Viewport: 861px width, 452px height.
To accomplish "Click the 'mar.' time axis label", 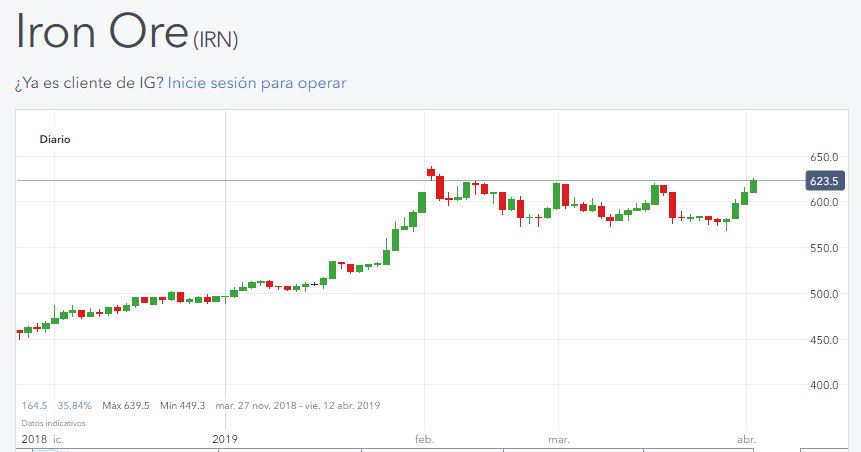I will tap(559, 439).
